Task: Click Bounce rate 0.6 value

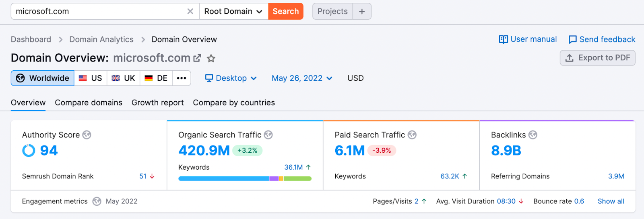Action: click(579, 201)
